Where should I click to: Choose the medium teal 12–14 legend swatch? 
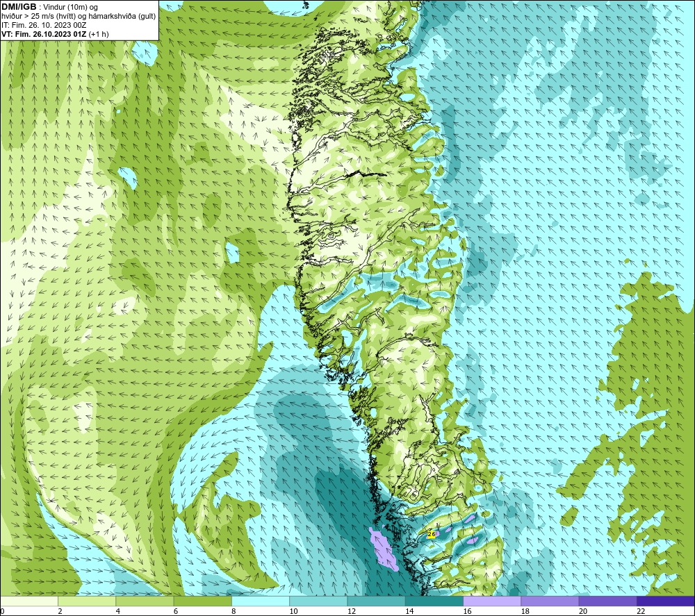click(x=376, y=601)
